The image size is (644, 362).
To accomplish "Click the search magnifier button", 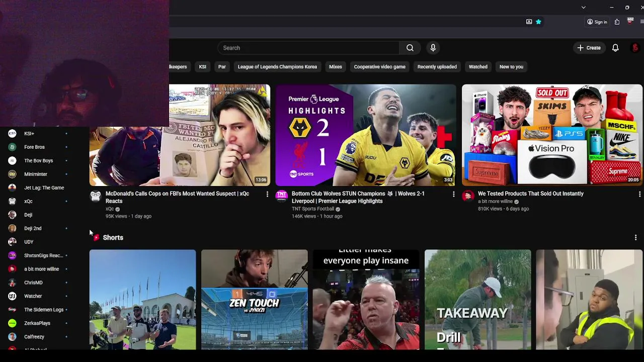I will click(410, 48).
